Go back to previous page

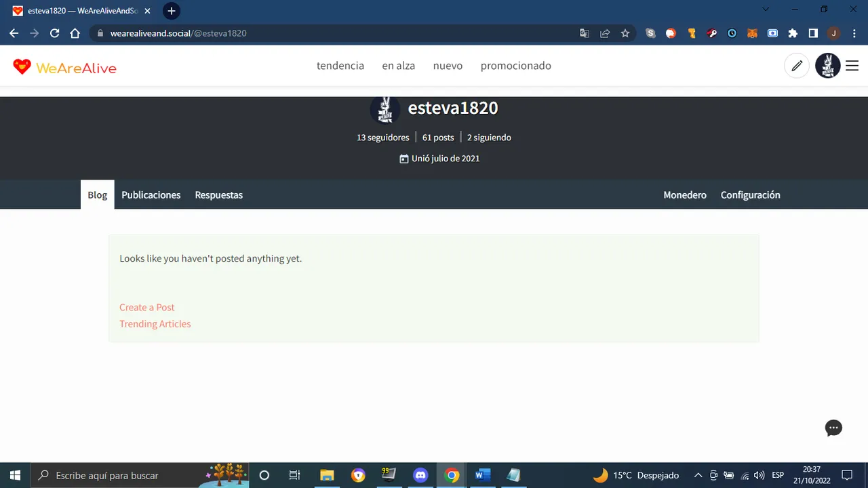14,33
